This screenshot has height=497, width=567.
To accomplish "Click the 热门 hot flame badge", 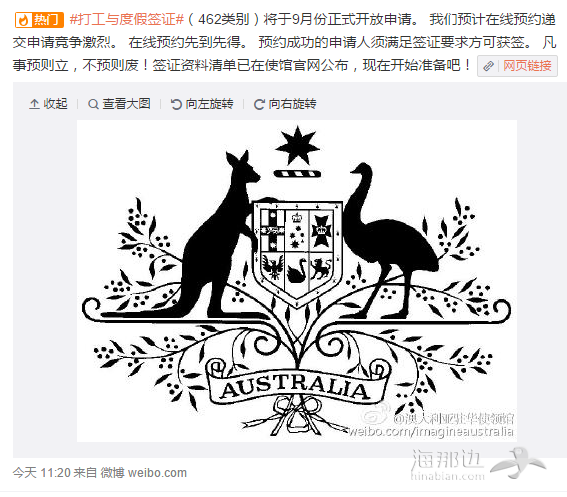I will (39, 20).
